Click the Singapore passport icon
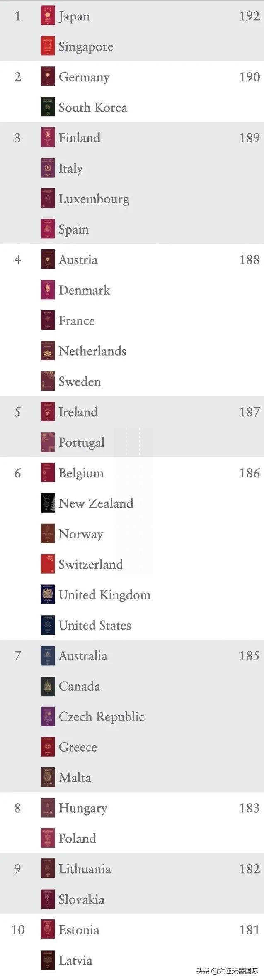This screenshot has width=264, height=980. click(48, 46)
